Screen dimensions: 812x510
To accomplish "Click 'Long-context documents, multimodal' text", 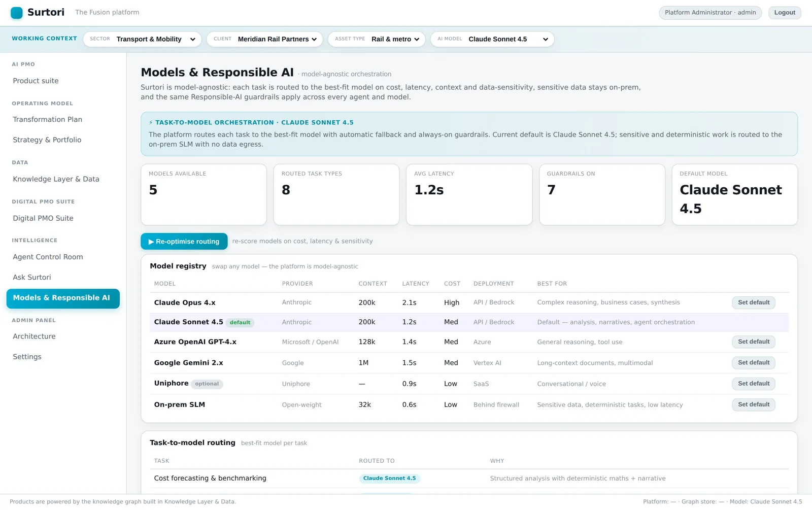I will [595, 363].
